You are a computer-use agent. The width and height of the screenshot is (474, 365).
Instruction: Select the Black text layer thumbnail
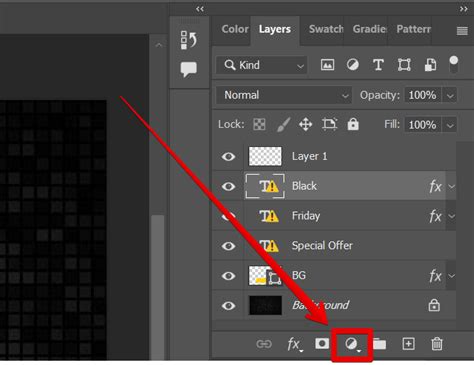265,186
